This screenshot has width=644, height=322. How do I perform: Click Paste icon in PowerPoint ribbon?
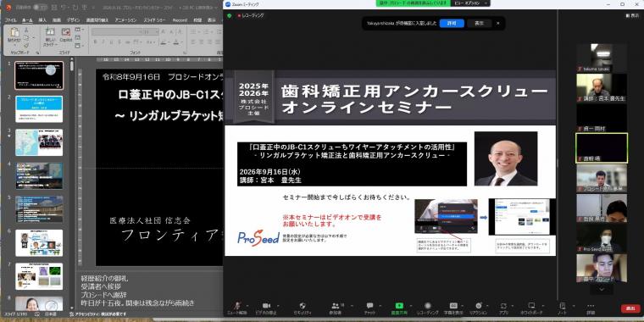point(14,33)
